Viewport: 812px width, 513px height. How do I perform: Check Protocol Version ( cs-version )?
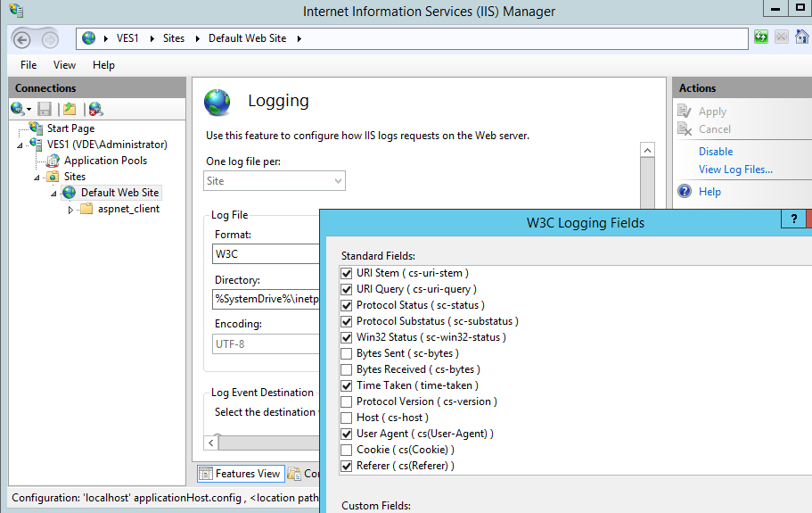pos(347,401)
